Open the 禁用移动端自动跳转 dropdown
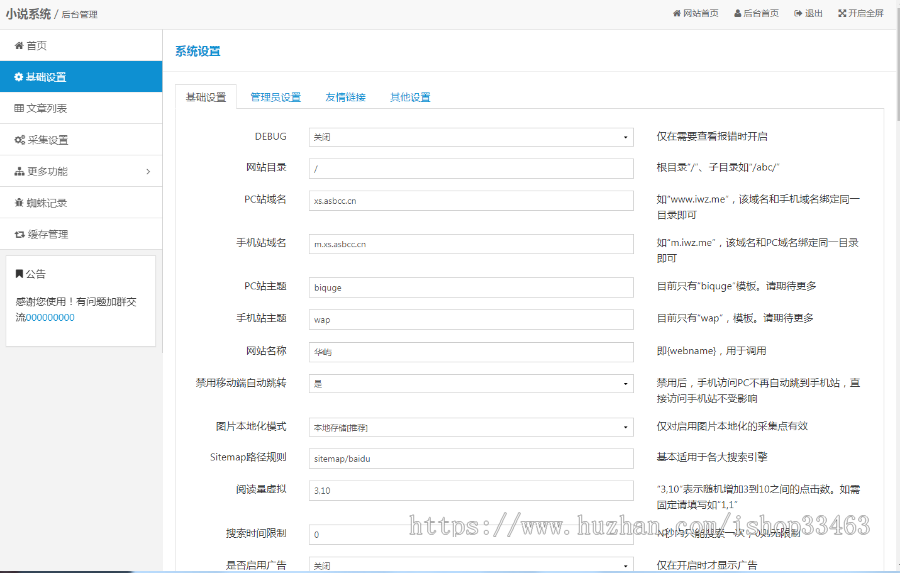The width and height of the screenshot is (900, 573). pyautogui.click(x=471, y=384)
